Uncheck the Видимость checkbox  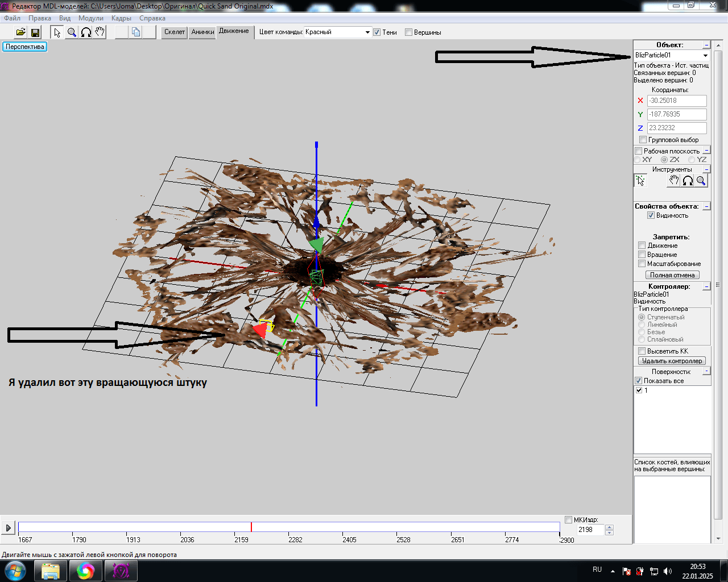click(x=651, y=215)
